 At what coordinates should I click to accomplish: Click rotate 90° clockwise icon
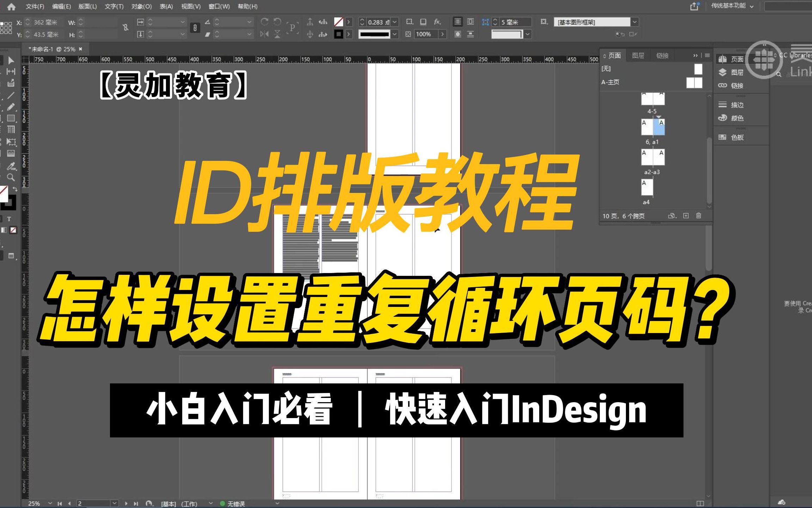[264, 22]
